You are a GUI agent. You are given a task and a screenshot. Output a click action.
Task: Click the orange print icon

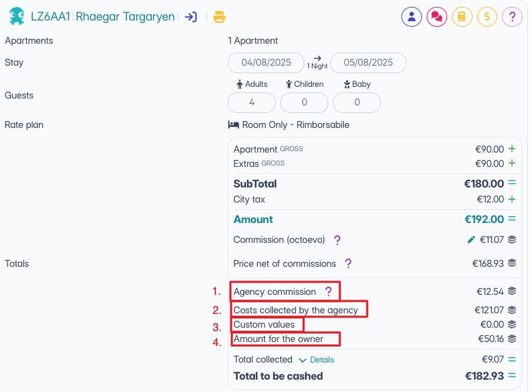(220, 16)
